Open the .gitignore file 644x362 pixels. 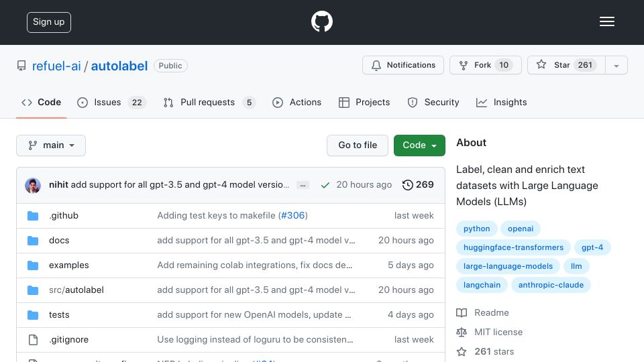68,340
